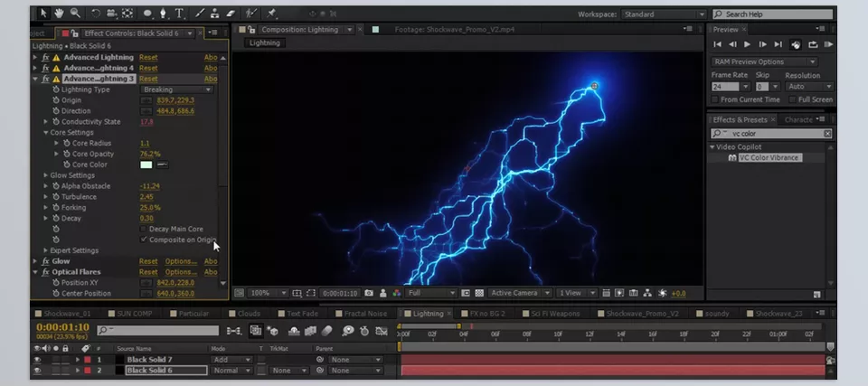Open the Workspace Standard dropdown
The height and width of the screenshot is (386, 868).
click(x=664, y=14)
